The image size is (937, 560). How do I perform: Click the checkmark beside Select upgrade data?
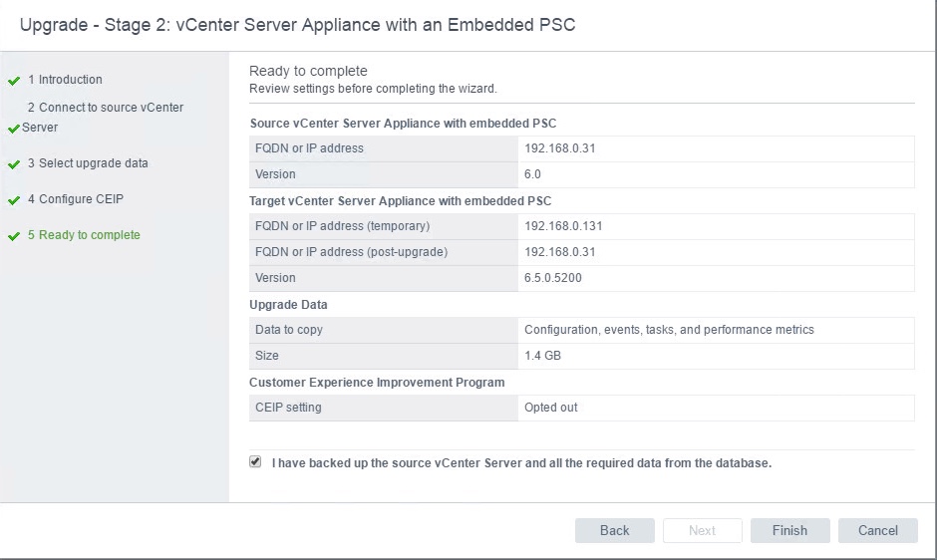click(x=14, y=164)
